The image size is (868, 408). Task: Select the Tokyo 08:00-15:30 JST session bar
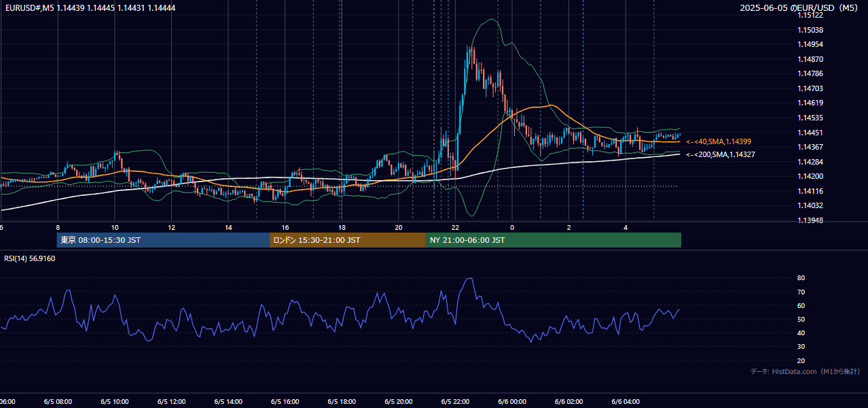click(163, 240)
